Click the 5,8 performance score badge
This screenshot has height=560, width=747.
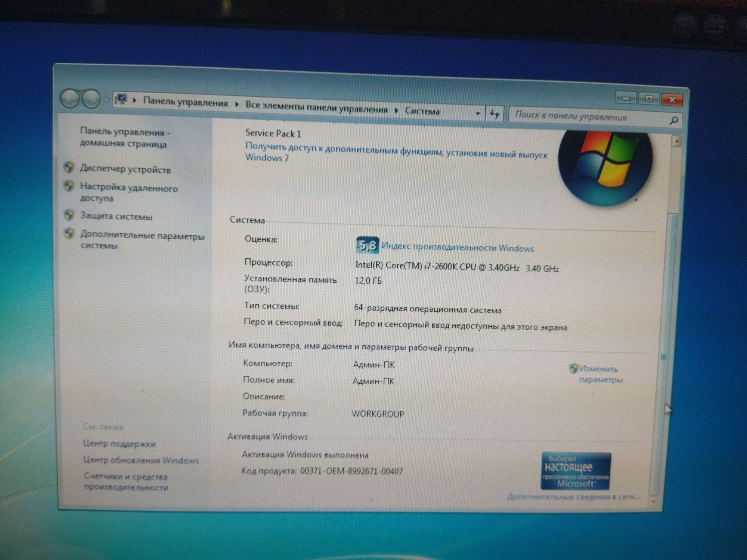point(368,245)
